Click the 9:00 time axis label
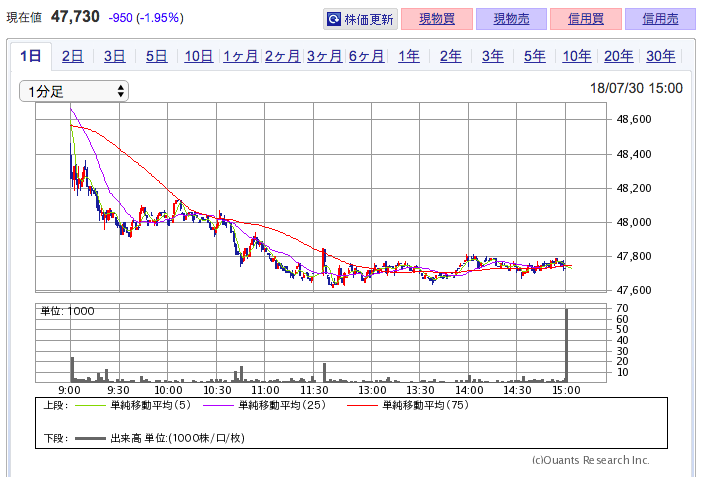 point(70,390)
